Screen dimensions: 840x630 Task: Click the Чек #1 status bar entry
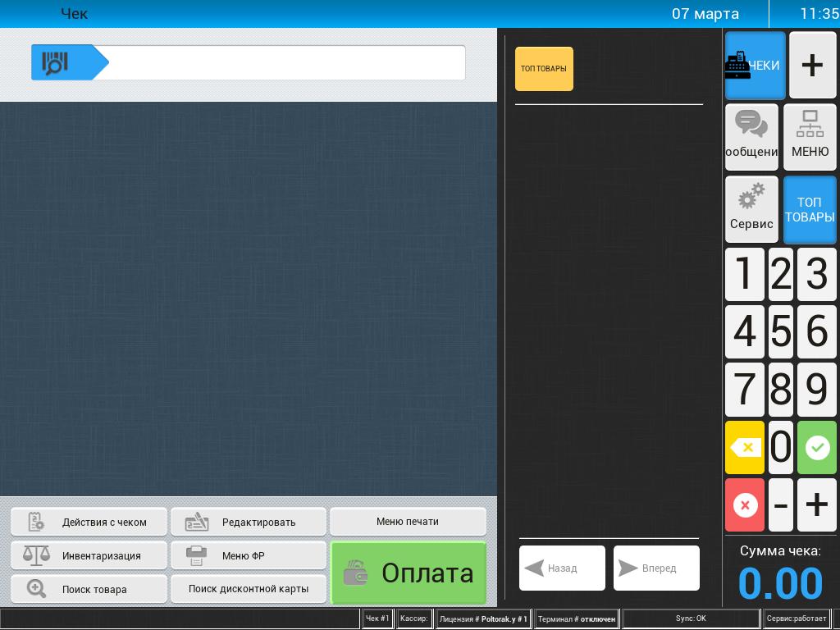377,619
